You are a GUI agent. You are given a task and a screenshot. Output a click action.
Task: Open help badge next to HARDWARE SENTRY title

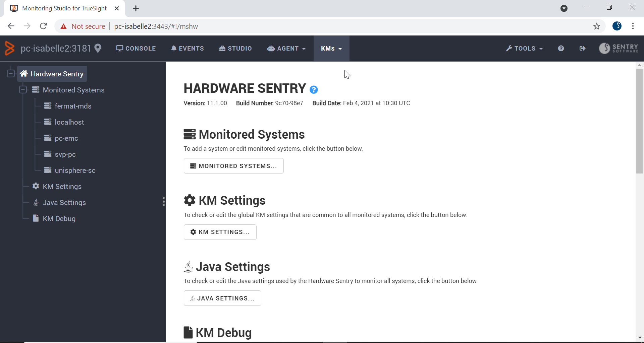(314, 89)
